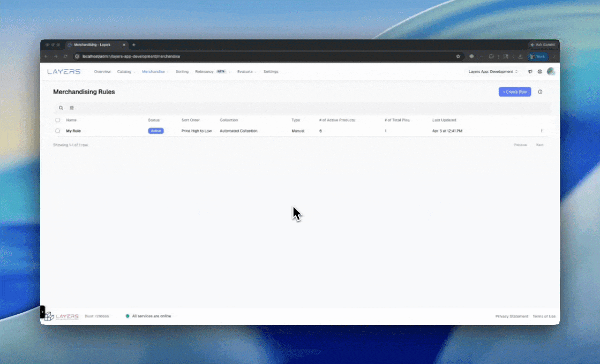Open the three-dot actions menu on My Rule row
Viewport: 600px width, 364px height.
(x=542, y=131)
